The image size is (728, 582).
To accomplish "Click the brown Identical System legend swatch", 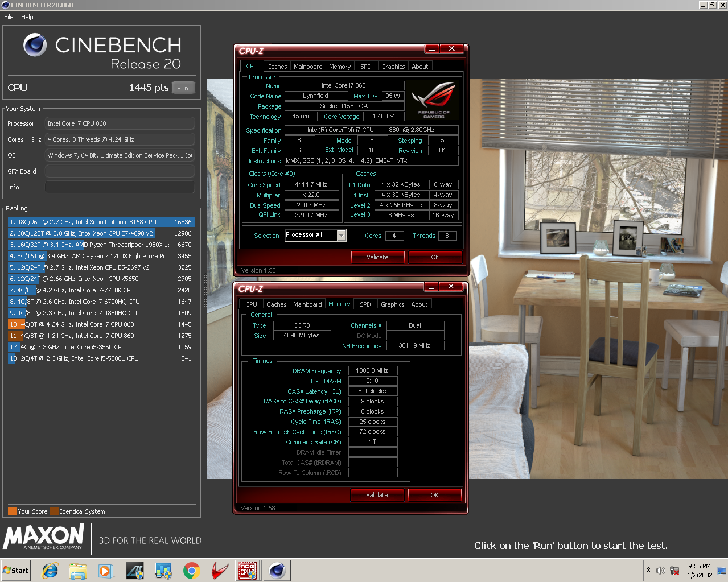I will tap(54, 511).
